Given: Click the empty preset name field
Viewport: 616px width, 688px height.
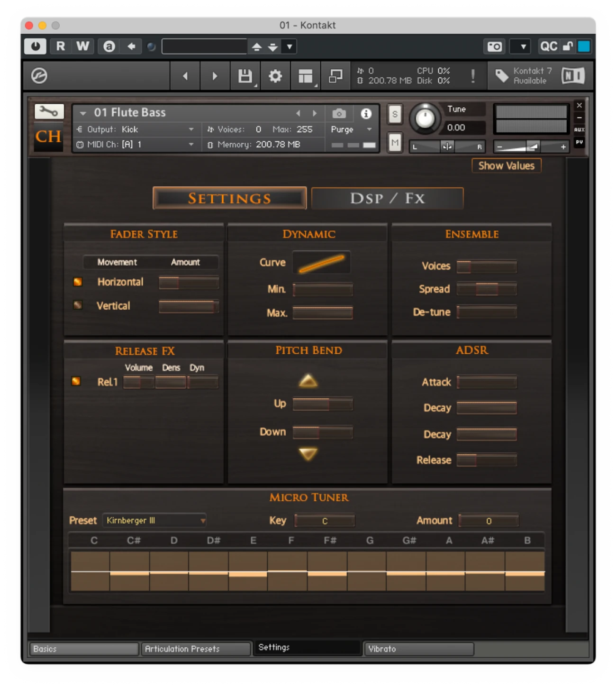Looking at the screenshot, I should 204,46.
